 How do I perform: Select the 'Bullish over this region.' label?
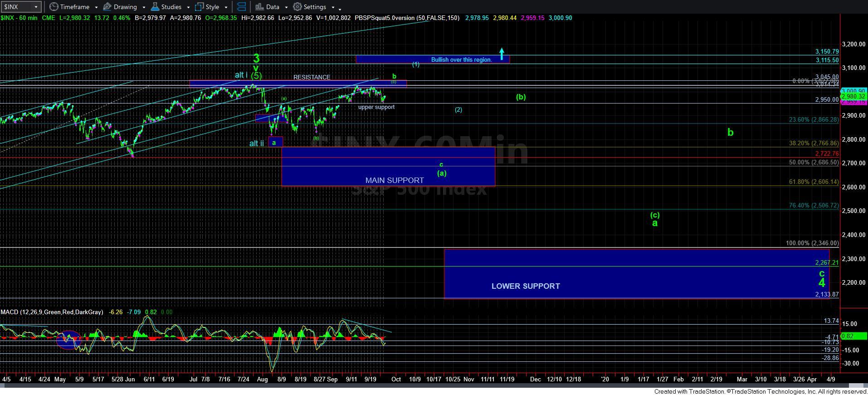461,59
